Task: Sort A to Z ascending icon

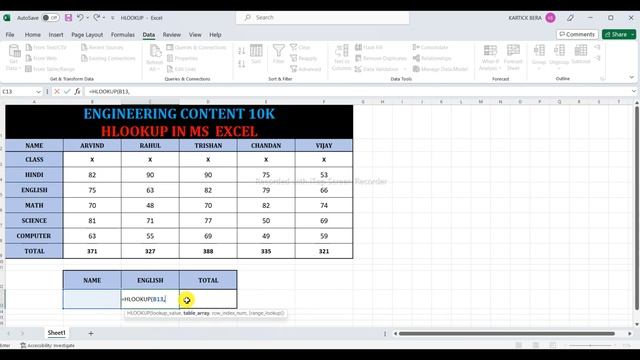Action: point(242,51)
